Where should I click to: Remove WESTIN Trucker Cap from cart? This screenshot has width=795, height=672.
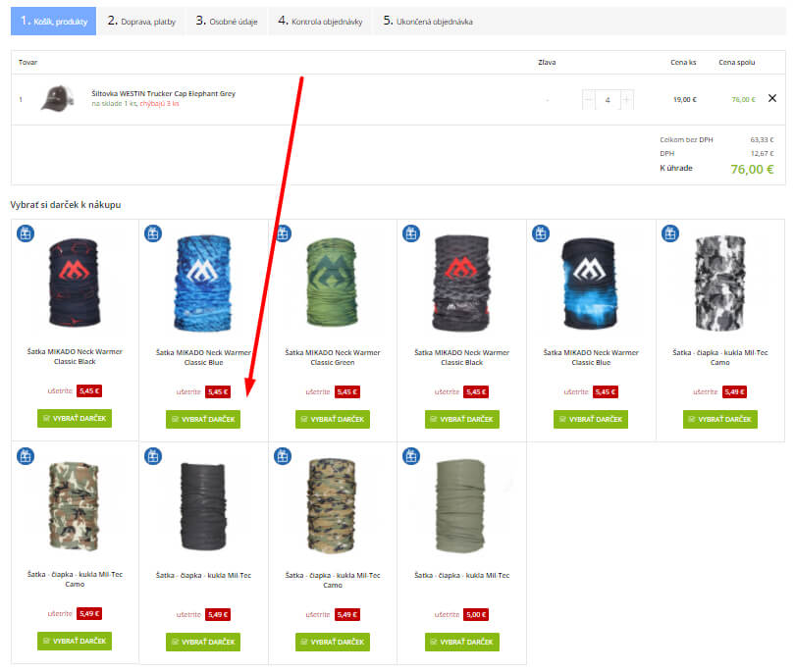[x=772, y=98]
